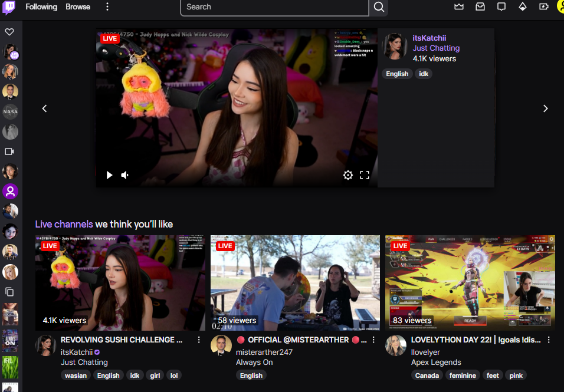Click the girl tag

[x=155, y=375]
